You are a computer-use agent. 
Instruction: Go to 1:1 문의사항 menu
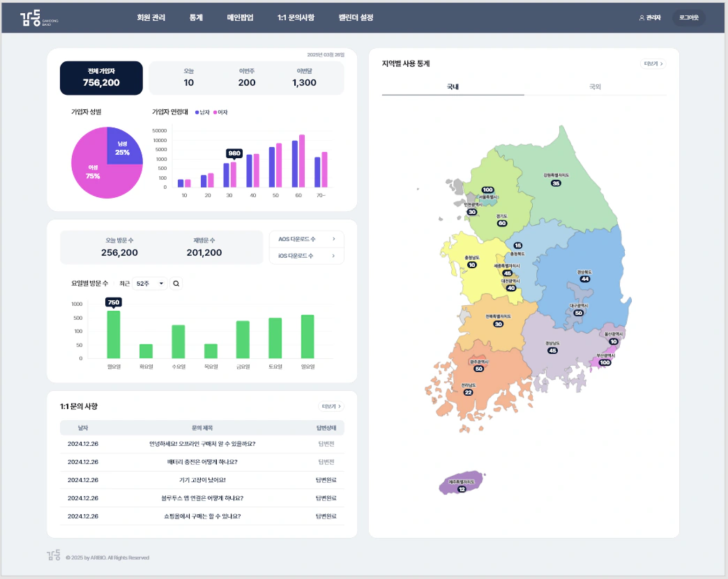point(296,17)
